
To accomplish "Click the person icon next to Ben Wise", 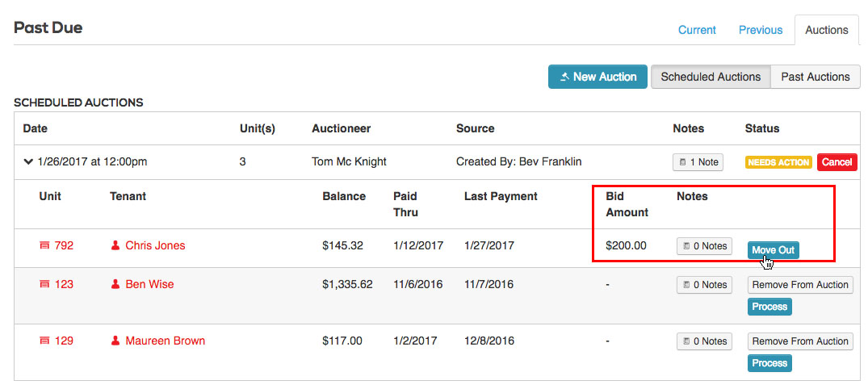I will [x=115, y=284].
